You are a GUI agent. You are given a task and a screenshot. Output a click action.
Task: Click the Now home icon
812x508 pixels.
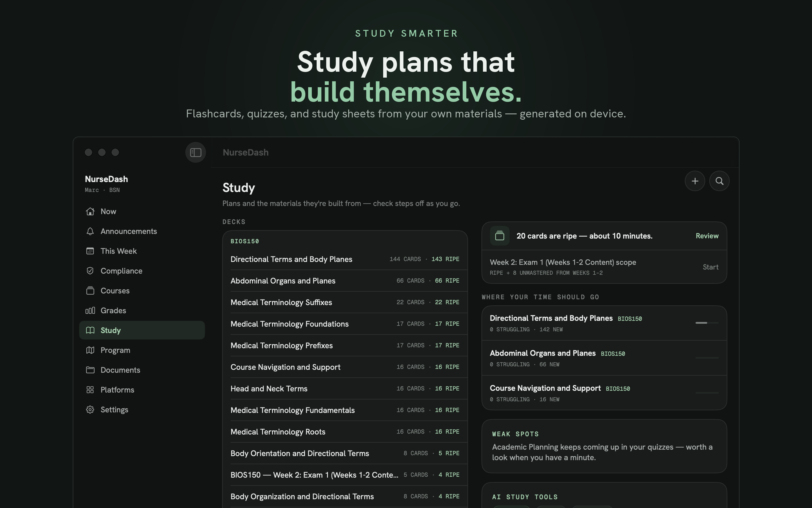click(x=90, y=211)
